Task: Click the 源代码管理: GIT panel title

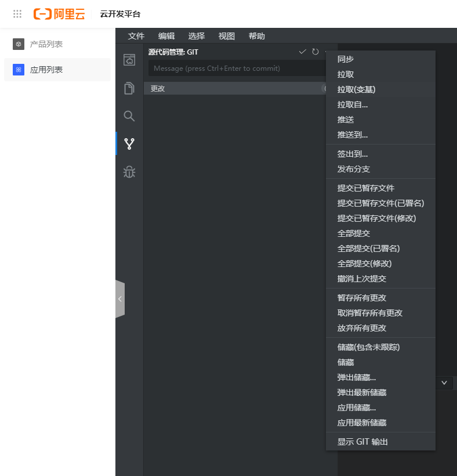Action: click(x=173, y=52)
